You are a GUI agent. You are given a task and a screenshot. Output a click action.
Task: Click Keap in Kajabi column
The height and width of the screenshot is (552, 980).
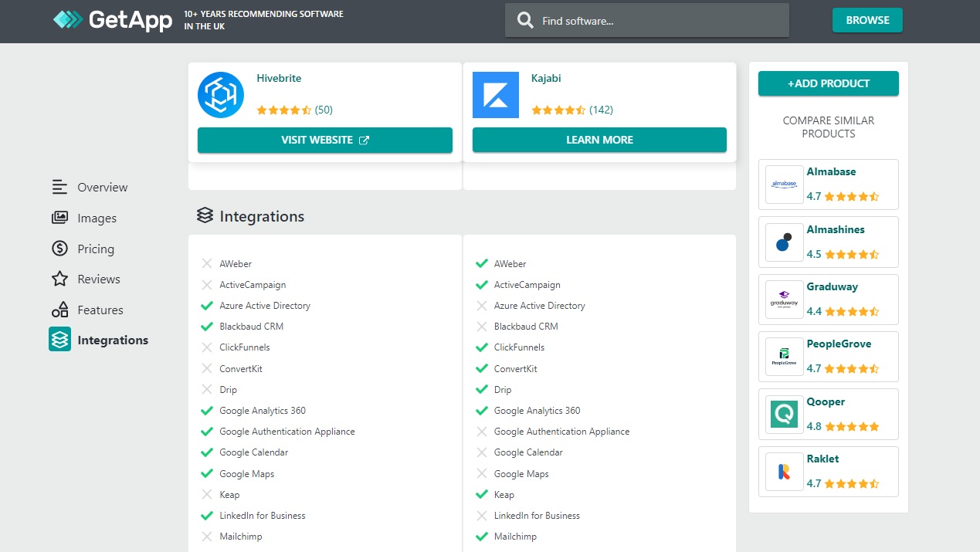[x=504, y=495]
